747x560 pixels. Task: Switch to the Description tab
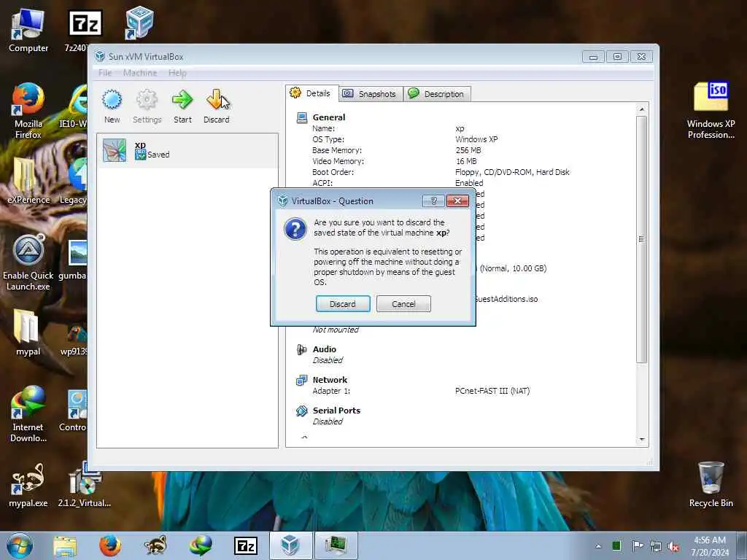(438, 94)
